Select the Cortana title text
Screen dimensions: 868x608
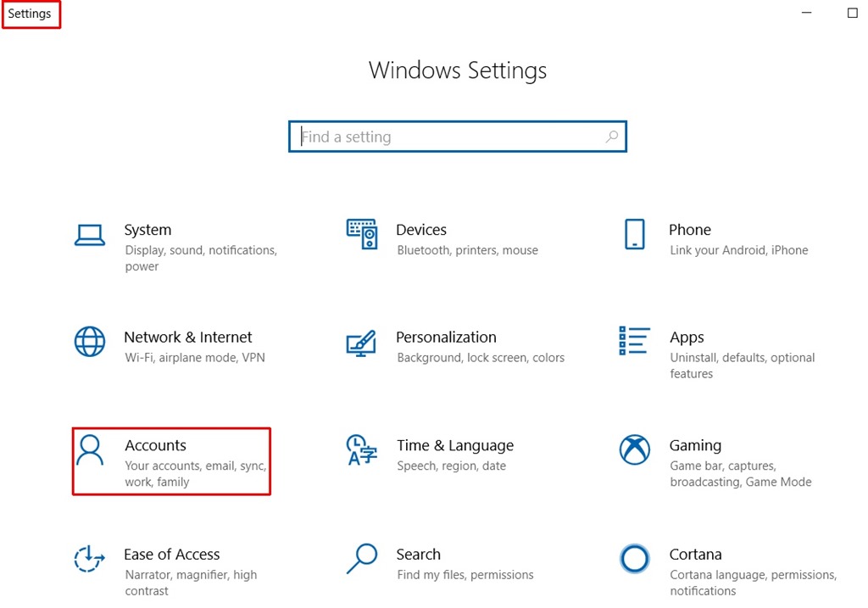pyautogui.click(x=695, y=555)
